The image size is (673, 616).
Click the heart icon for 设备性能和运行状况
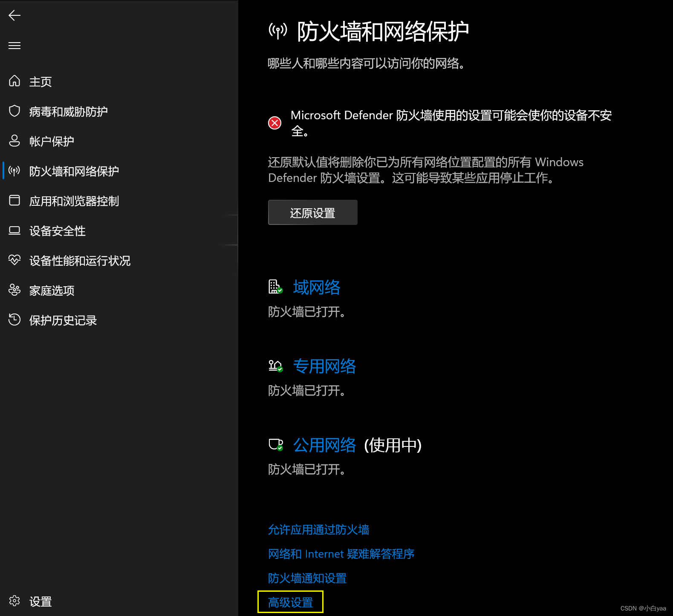[14, 260]
